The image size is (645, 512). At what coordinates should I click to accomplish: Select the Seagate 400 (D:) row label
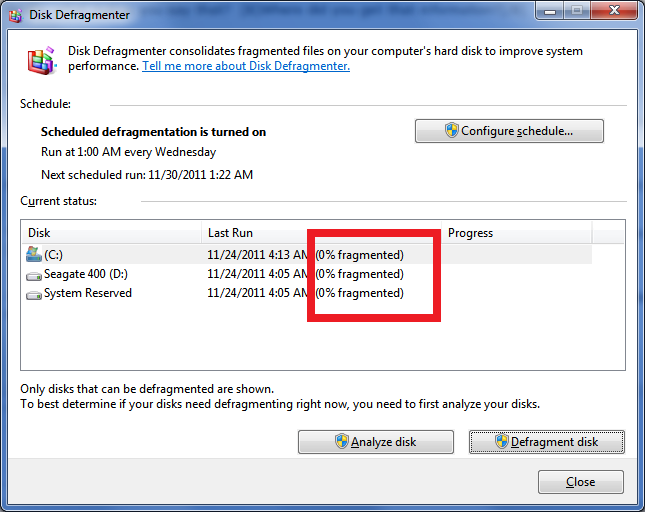tap(86, 274)
